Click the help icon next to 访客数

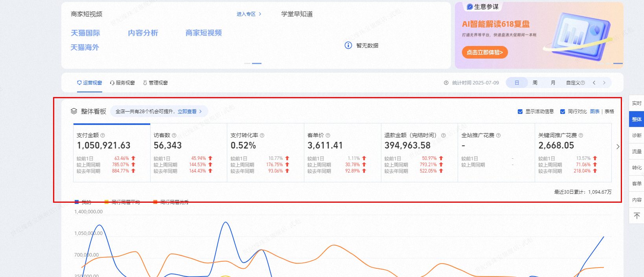click(x=174, y=136)
